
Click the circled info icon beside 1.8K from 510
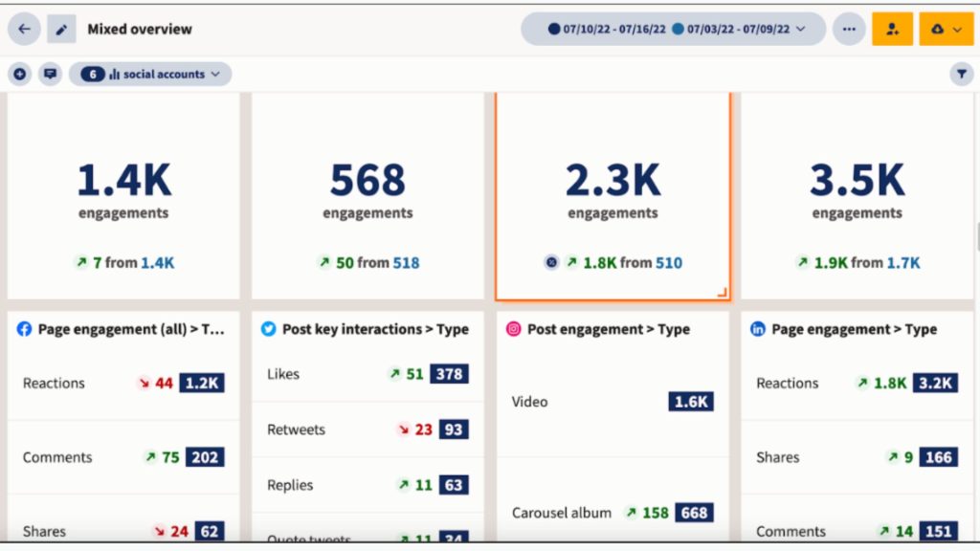coord(551,262)
